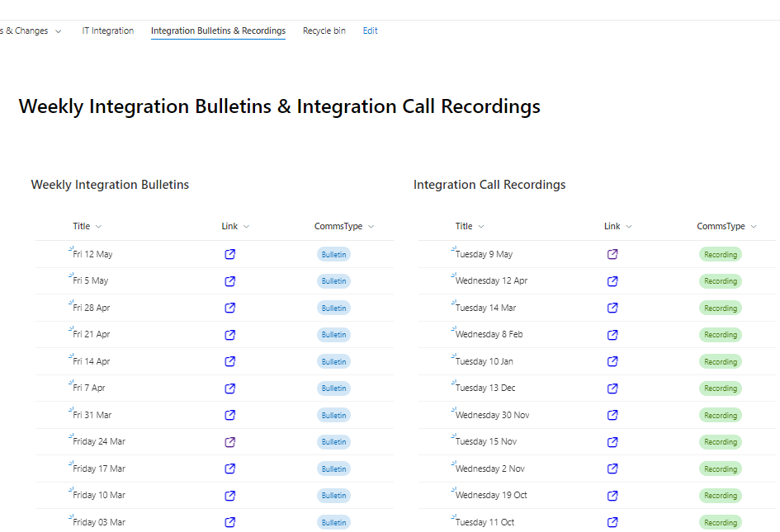Open the link icon for Fri 28 Apr bulletin
This screenshot has height=532, width=780.
tap(230, 308)
